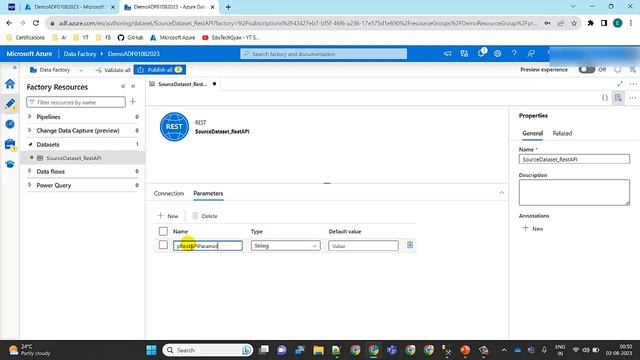
Task: Open File Explorer from the taskbar
Action: click(x=318, y=350)
